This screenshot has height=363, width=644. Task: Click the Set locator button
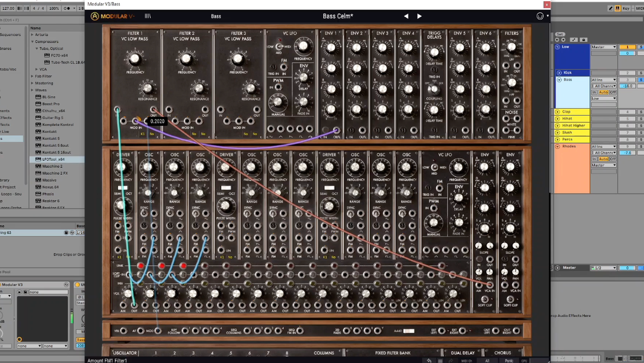point(560,34)
